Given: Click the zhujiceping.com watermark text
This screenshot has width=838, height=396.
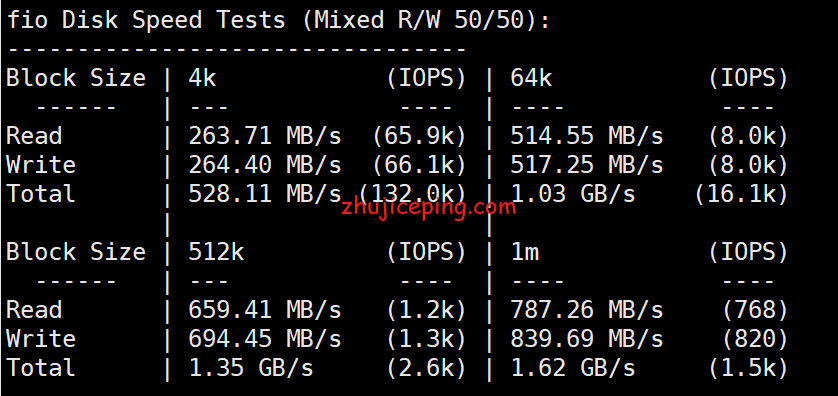Looking at the screenshot, I should point(429,207).
